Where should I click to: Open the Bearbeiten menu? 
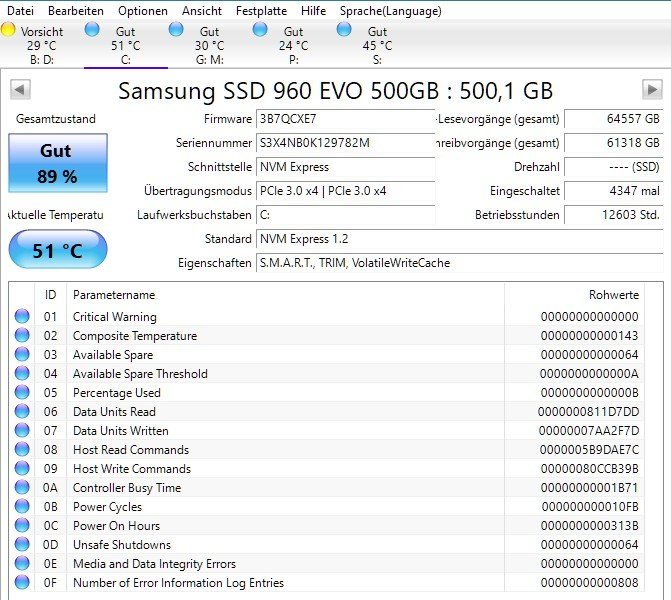[x=76, y=11]
